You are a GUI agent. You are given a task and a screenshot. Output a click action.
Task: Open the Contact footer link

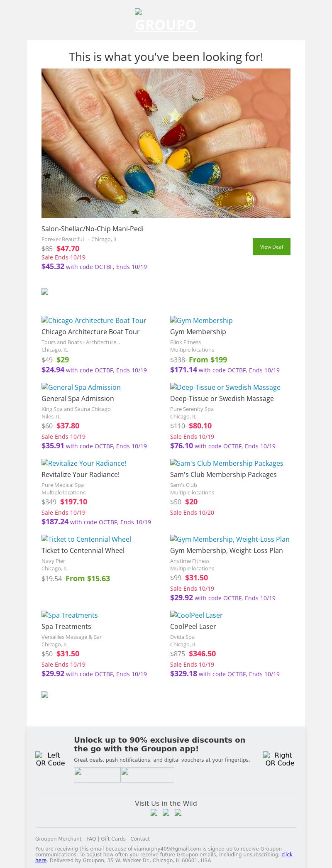coord(140,839)
